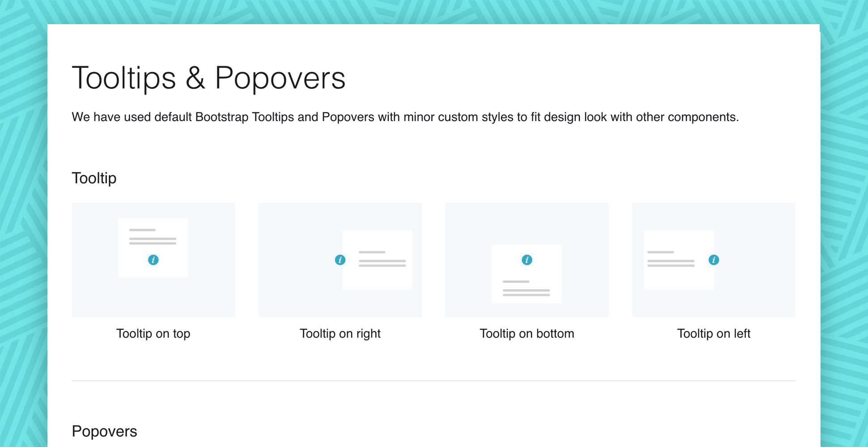This screenshot has height=447, width=868.
Task: Click short gray placeholder line in left tooltip card
Action: coord(660,252)
